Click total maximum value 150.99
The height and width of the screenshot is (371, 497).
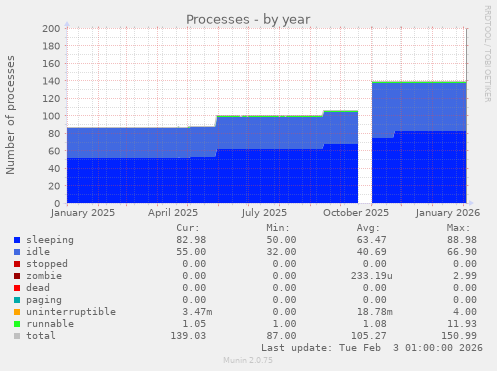(x=459, y=336)
